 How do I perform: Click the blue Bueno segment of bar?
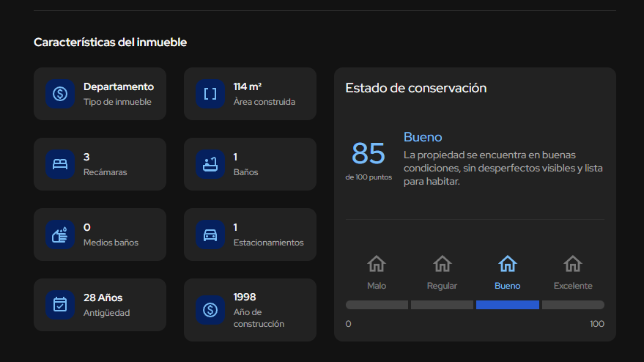coord(508,305)
